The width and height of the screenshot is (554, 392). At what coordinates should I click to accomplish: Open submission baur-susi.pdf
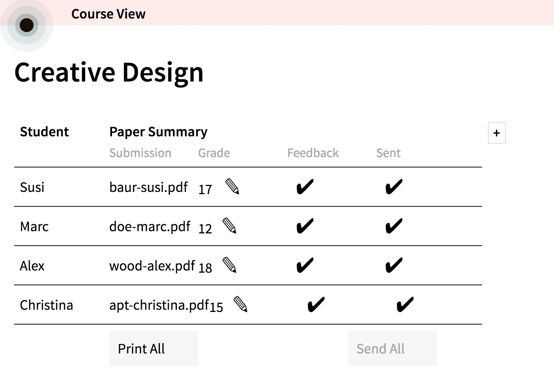pos(148,187)
